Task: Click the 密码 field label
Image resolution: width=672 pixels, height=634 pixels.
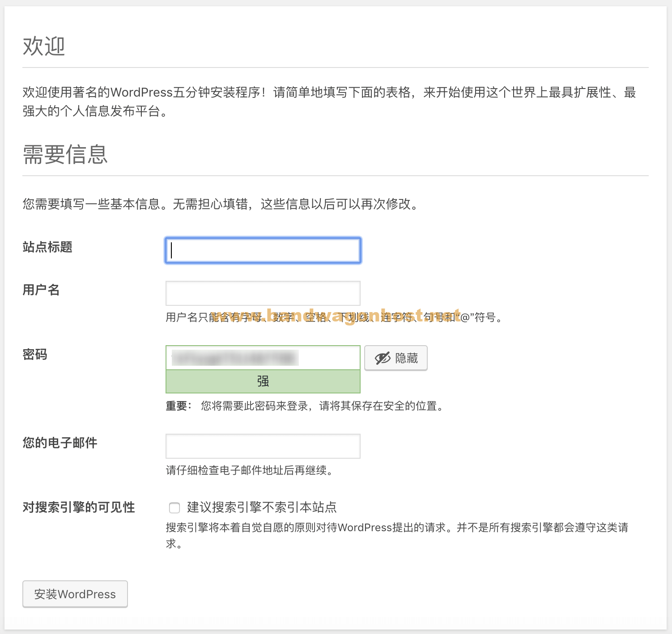Action: [x=35, y=355]
